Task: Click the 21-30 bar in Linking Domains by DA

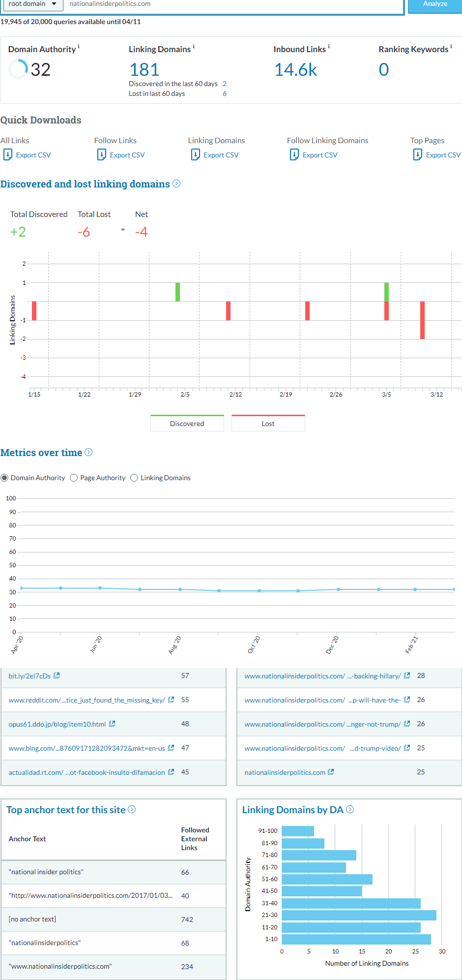Action: 359,915
